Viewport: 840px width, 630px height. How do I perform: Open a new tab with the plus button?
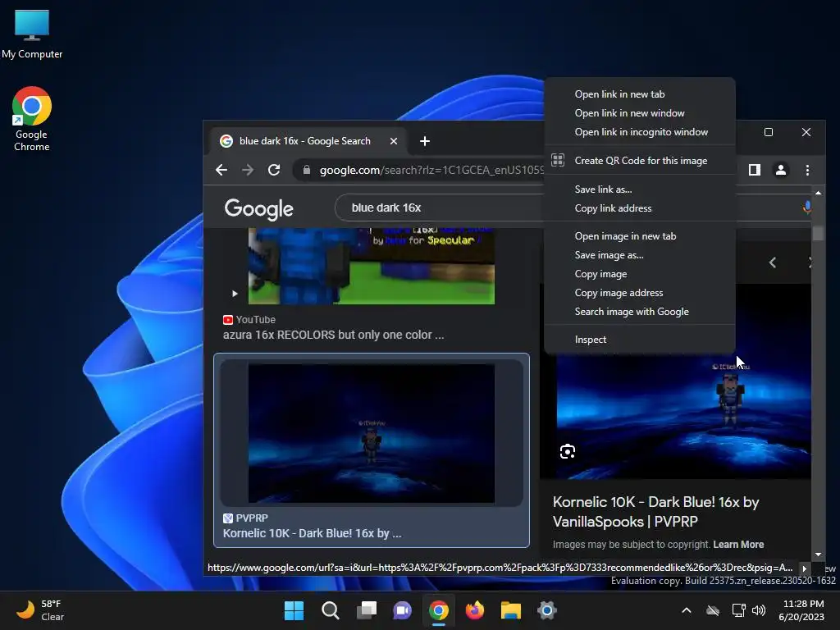pyautogui.click(x=425, y=141)
